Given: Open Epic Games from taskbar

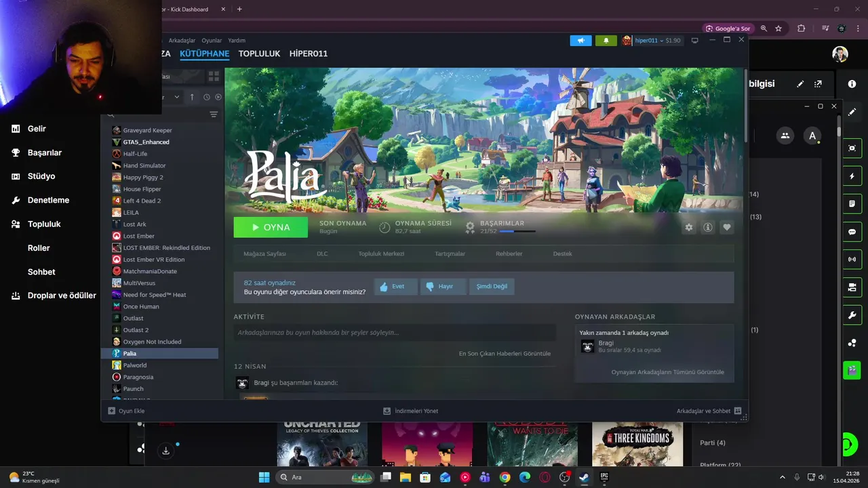Looking at the screenshot, I should pos(604,477).
